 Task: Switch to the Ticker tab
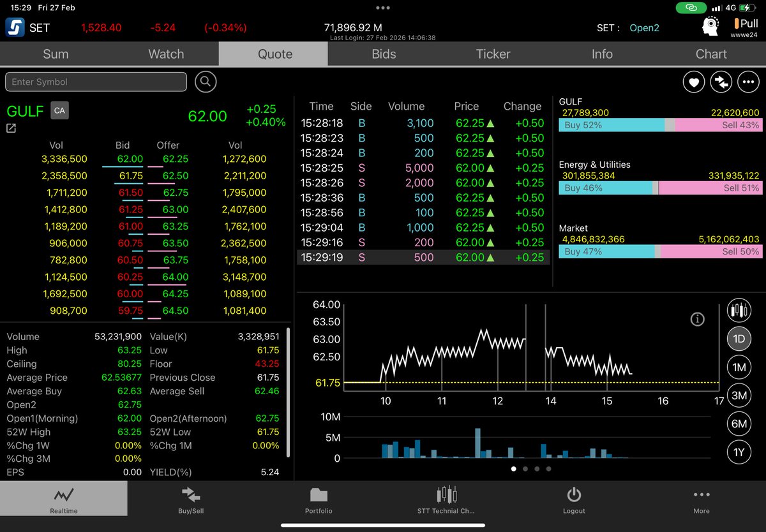tap(492, 54)
